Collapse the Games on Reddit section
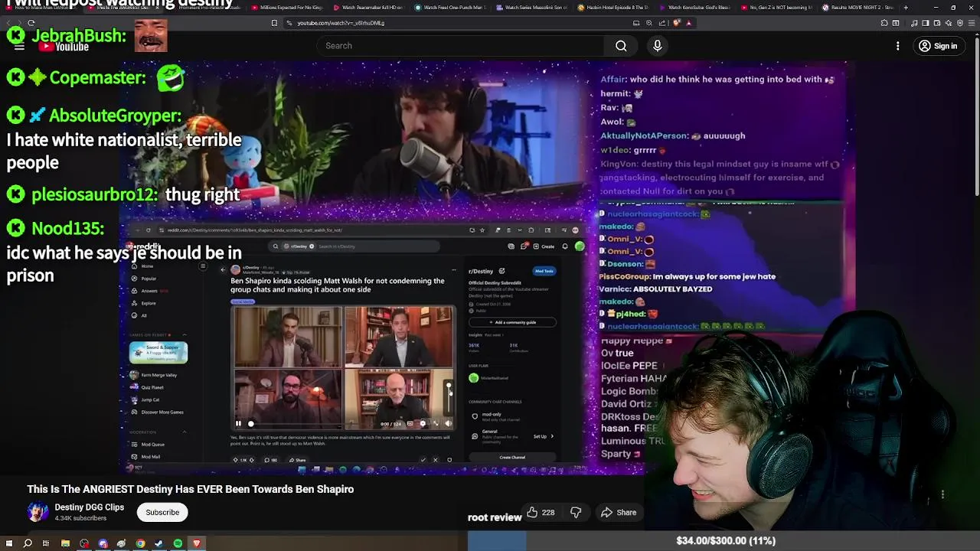The image size is (980, 551). click(x=185, y=334)
